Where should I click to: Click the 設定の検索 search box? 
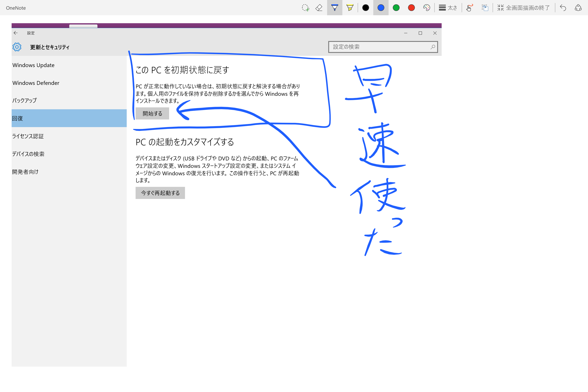pyautogui.click(x=383, y=47)
